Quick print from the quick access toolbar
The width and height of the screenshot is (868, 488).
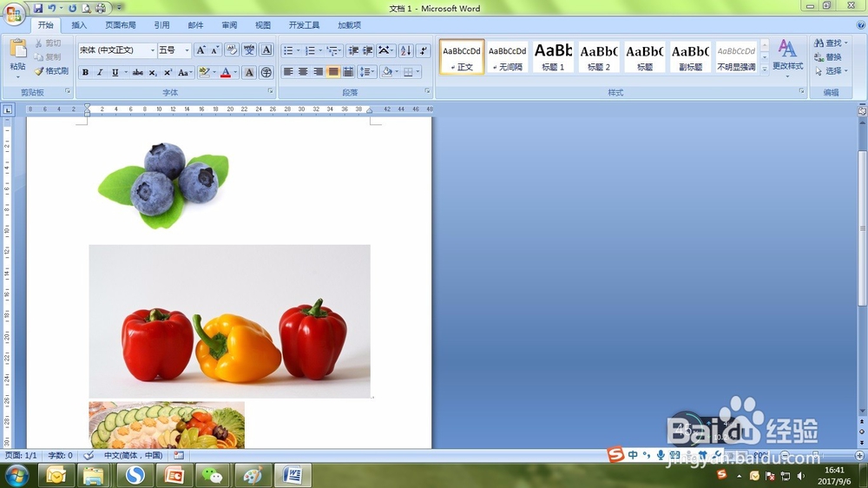[100, 9]
